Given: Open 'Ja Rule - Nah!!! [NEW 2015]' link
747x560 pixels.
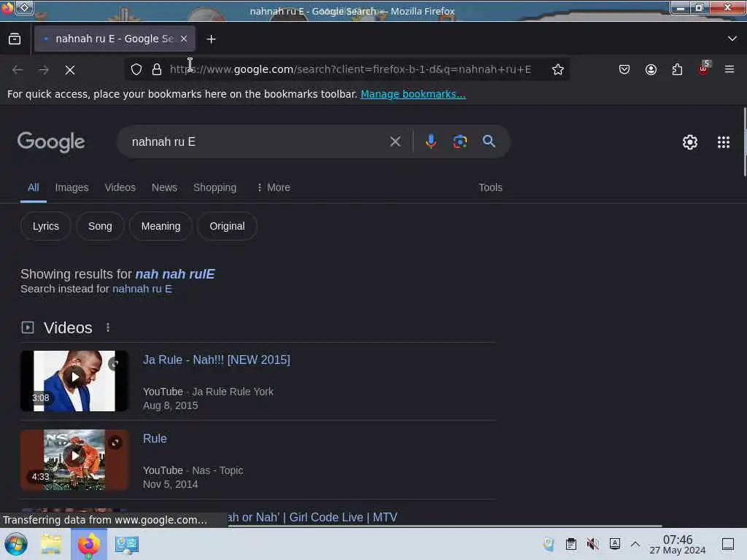Looking at the screenshot, I should [x=216, y=360].
